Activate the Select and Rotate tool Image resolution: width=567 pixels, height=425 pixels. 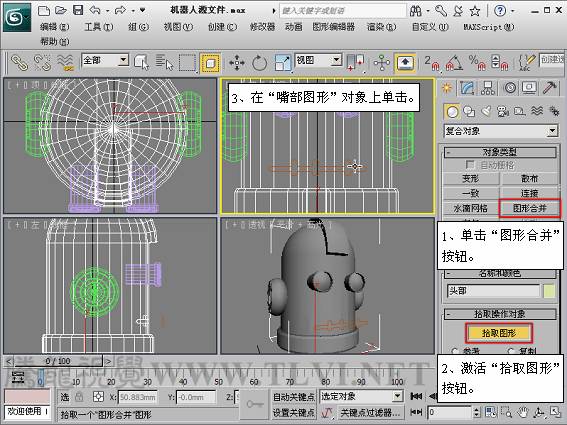click(x=259, y=63)
